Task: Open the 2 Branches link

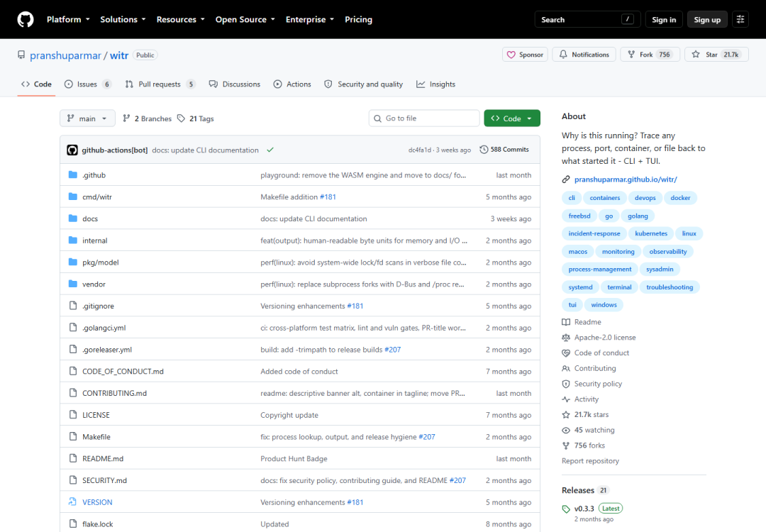Action: 147,118
